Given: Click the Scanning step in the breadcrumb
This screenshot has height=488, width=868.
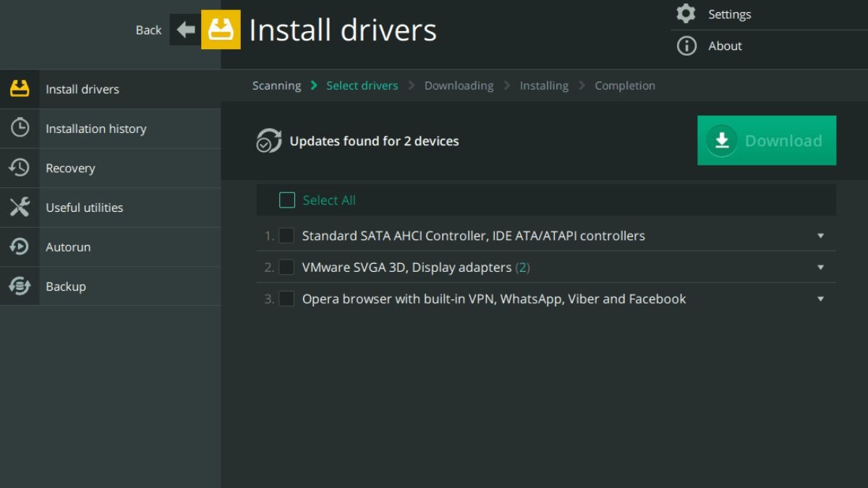Looking at the screenshot, I should pyautogui.click(x=276, y=85).
